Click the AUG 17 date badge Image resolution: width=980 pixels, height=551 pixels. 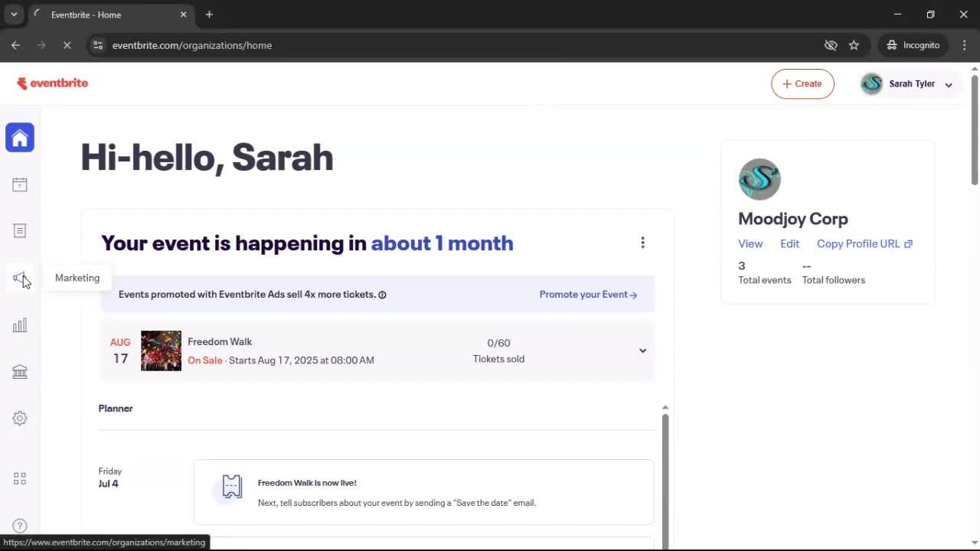pos(120,350)
